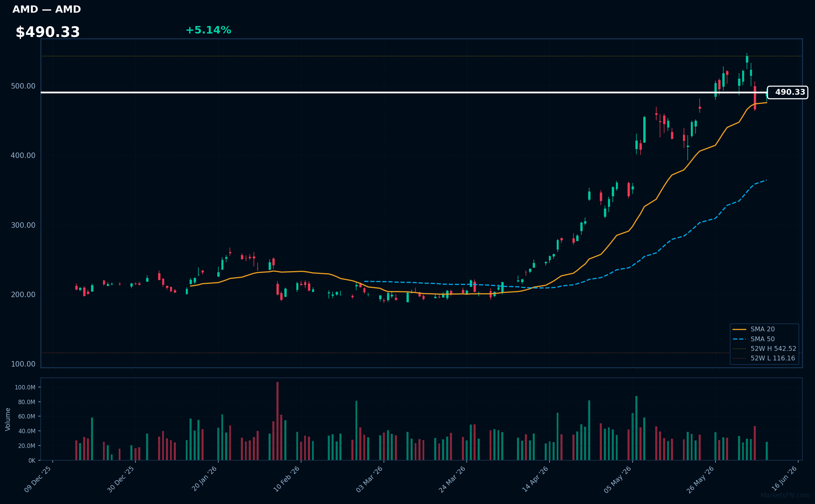Screen dimensions: 815x504
Task: Click the AMD — AMD chart title
Action: pyautogui.click(x=47, y=10)
